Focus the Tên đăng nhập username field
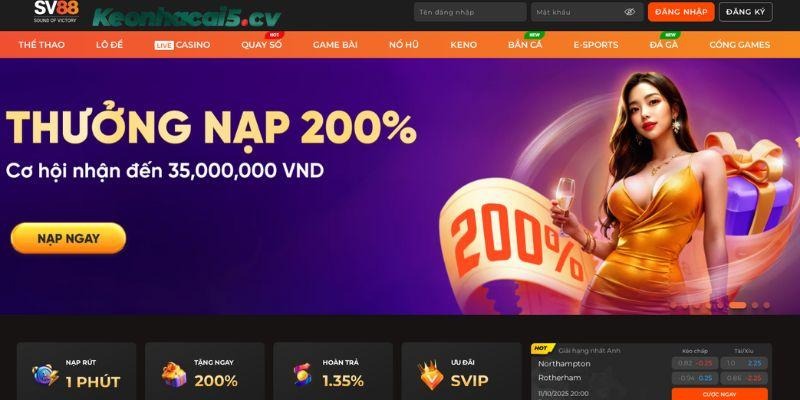Viewport: 800px width, 400px height. [x=470, y=12]
